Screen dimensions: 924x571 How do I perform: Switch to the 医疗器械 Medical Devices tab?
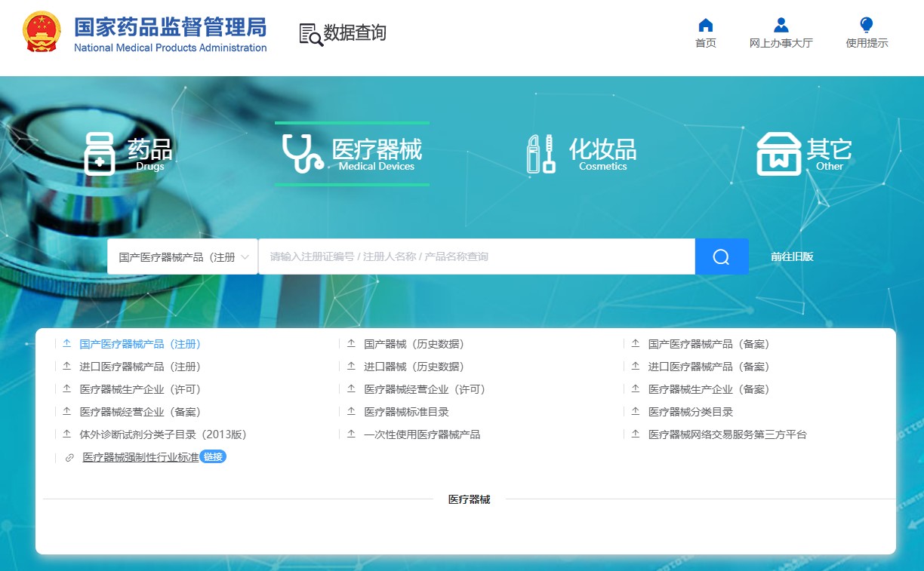coord(352,154)
